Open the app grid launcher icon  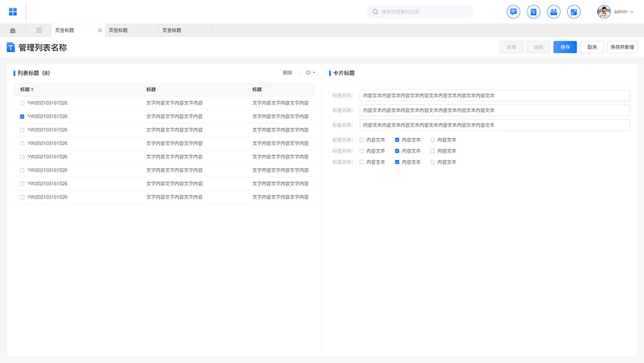point(13,12)
